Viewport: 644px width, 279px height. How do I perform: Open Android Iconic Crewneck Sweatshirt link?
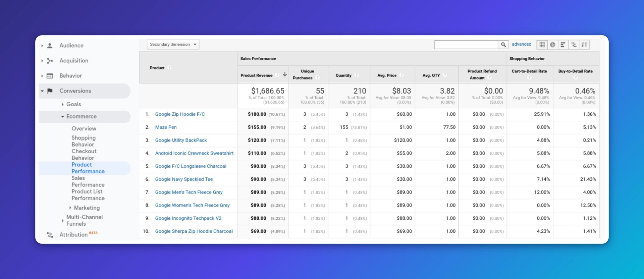pyautogui.click(x=194, y=153)
